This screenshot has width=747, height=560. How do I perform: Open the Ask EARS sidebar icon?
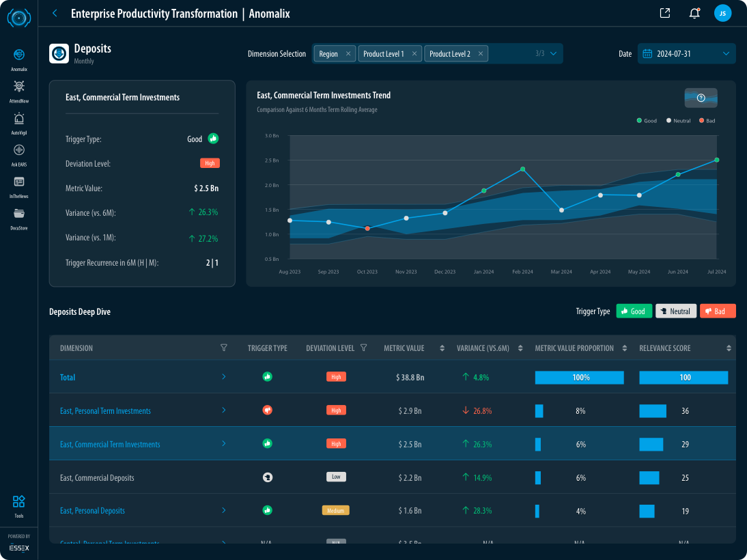[19, 151]
